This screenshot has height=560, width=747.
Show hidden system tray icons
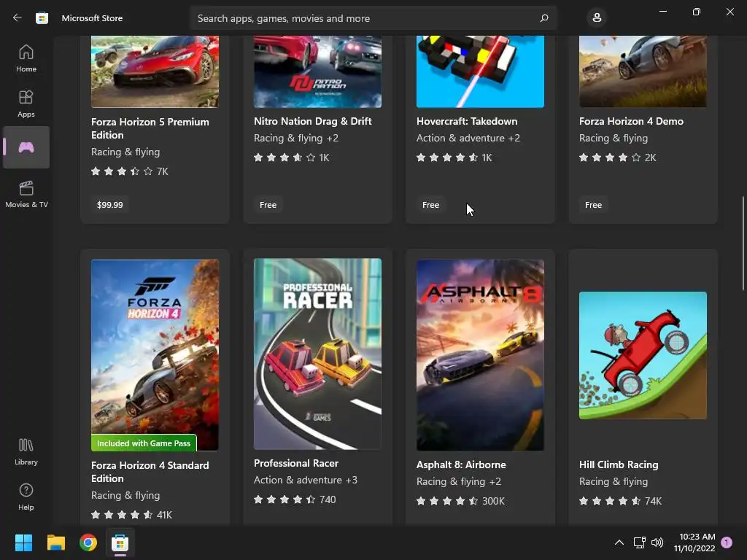tap(619, 542)
